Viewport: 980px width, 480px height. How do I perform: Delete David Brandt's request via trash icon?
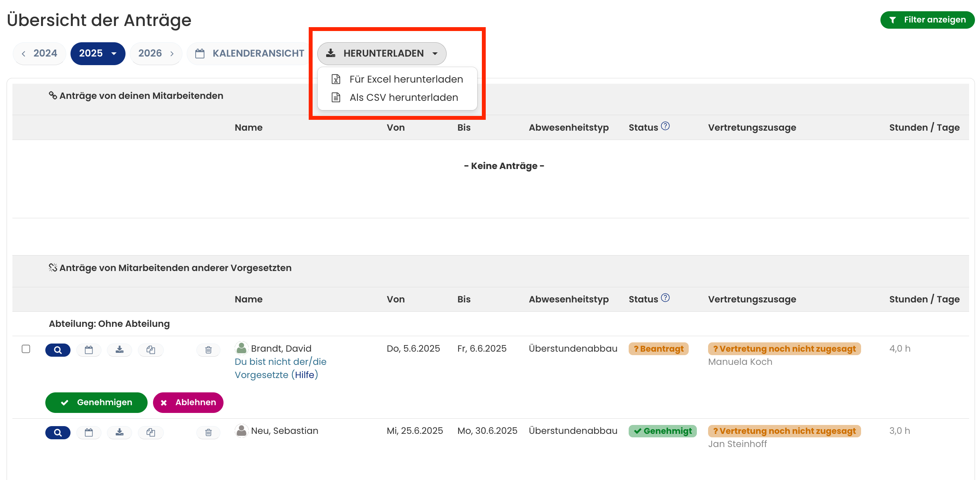tap(208, 350)
